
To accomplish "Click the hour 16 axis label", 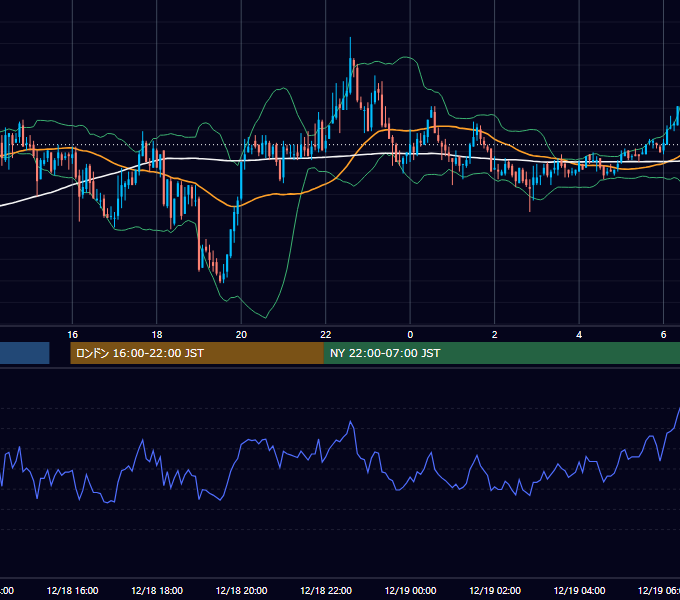I will coord(72,335).
